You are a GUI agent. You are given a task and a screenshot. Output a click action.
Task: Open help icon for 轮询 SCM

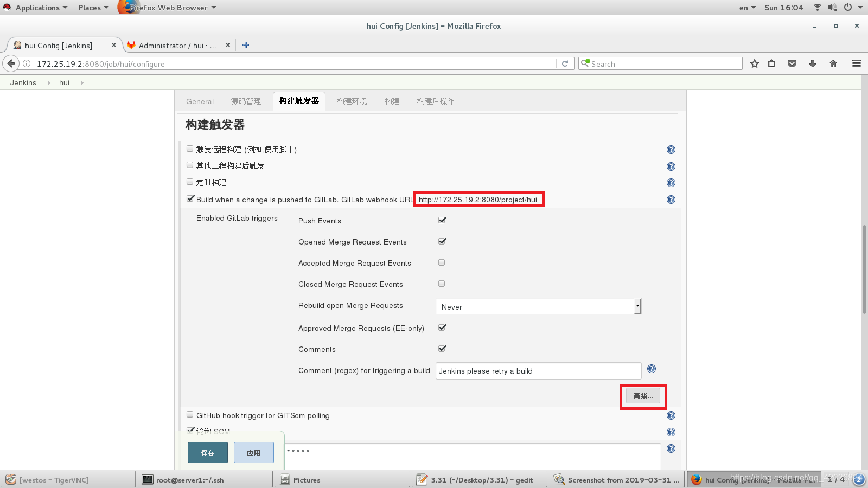click(671, 432)
